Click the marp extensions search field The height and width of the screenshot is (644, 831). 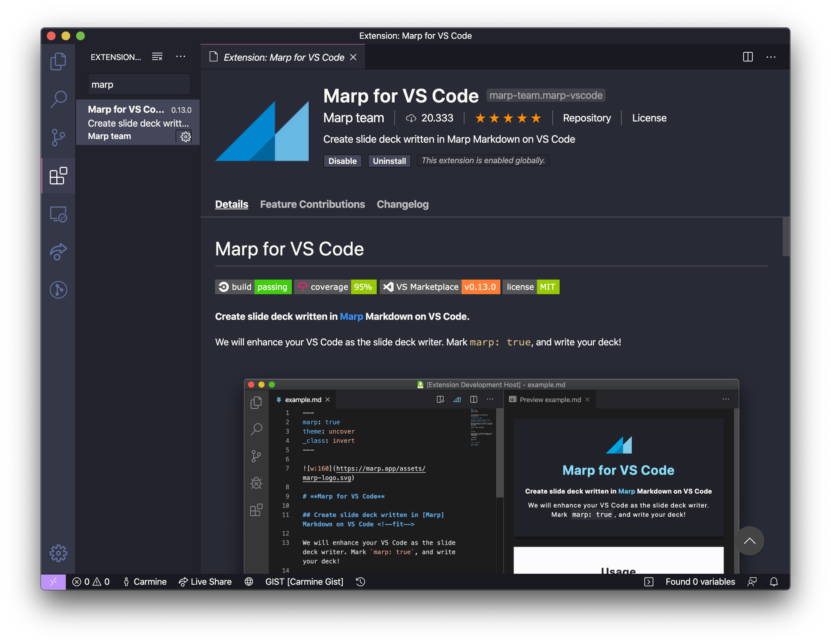coord(139,85)
